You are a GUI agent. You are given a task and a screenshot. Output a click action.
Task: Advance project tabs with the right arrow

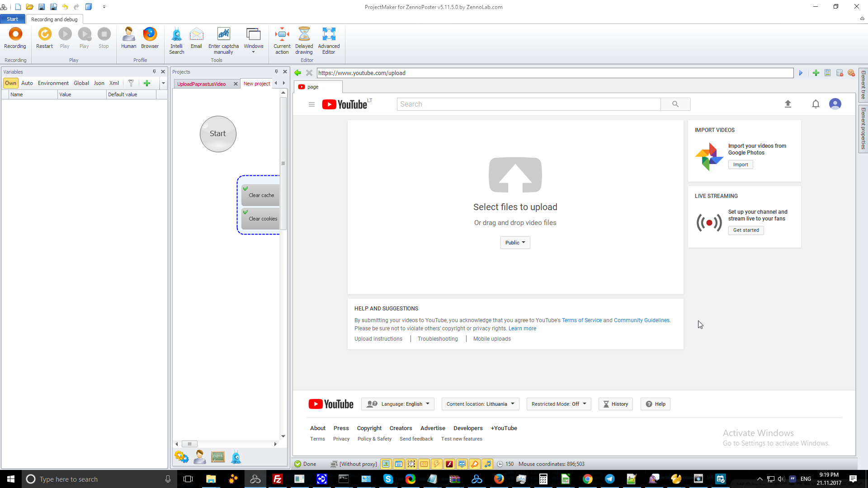click(284, 83)
